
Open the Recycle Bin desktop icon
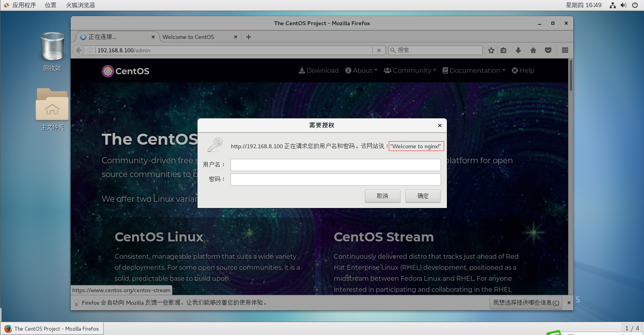(52, 52)
